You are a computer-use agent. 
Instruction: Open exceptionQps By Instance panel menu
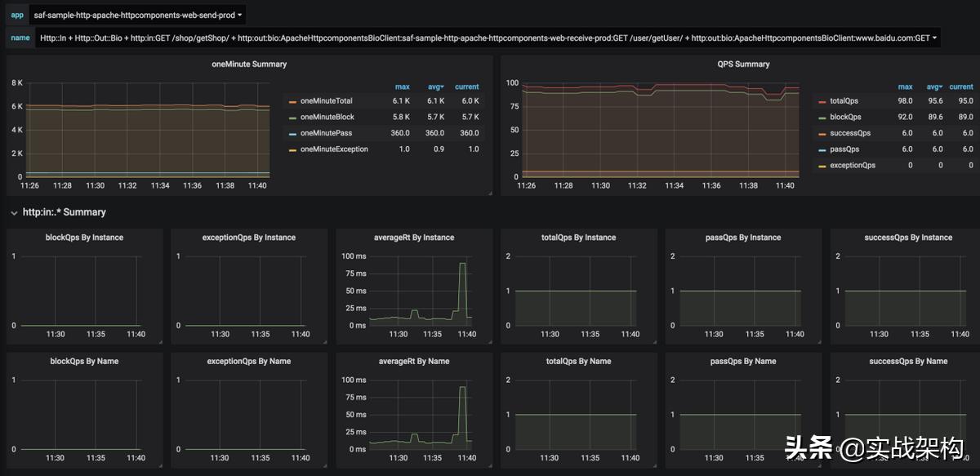pyautogui.click(x=249, y=238)
